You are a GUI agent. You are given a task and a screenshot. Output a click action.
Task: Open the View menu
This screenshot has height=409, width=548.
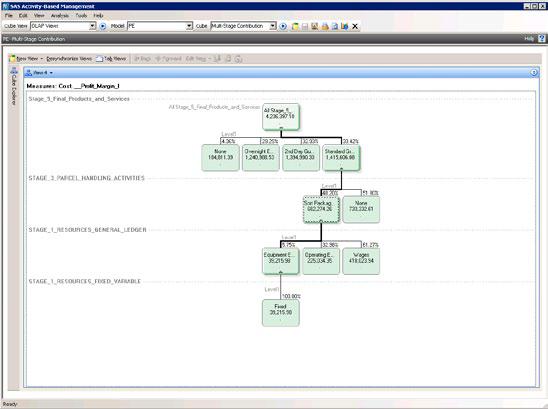click(x=39, y=16)
